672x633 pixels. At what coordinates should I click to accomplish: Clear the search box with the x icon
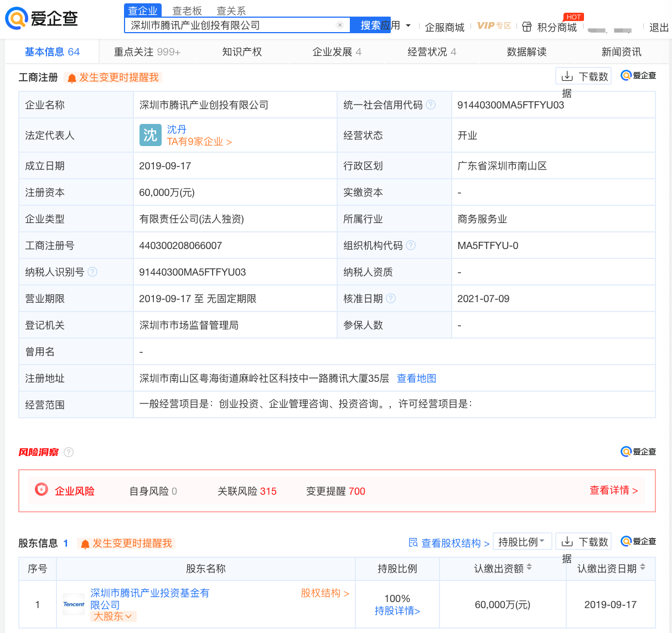340,25
